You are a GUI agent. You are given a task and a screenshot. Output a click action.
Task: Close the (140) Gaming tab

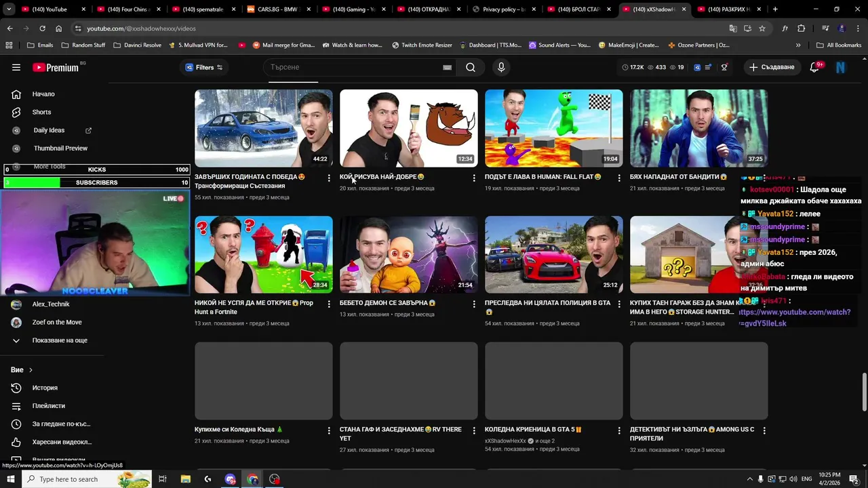383,9
